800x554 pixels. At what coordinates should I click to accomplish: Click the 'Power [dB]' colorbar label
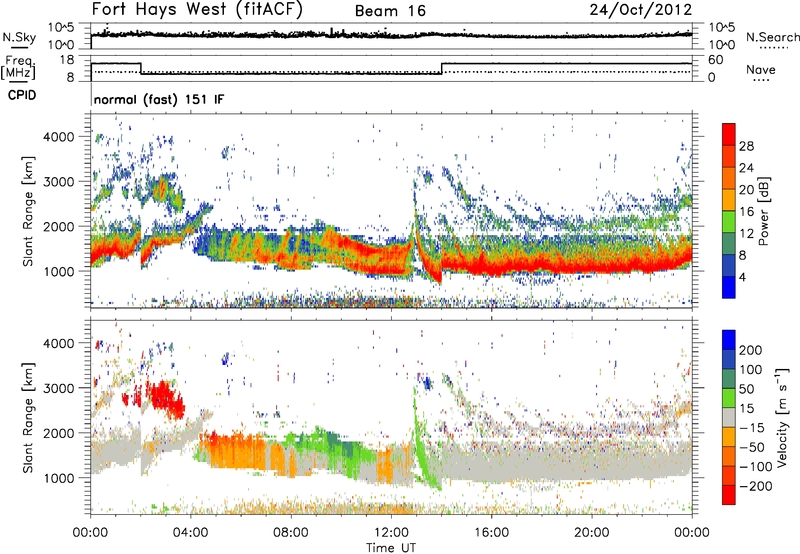764,211
